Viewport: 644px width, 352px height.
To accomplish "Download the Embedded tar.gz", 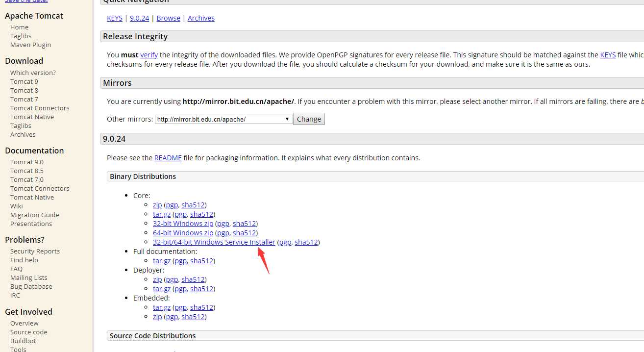I will coord(162,307).
